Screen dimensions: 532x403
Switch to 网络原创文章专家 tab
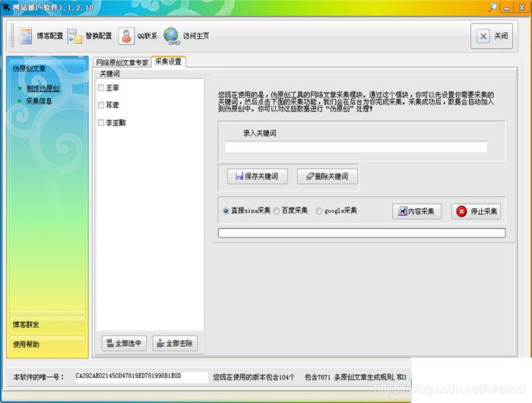tap(122, 62)
